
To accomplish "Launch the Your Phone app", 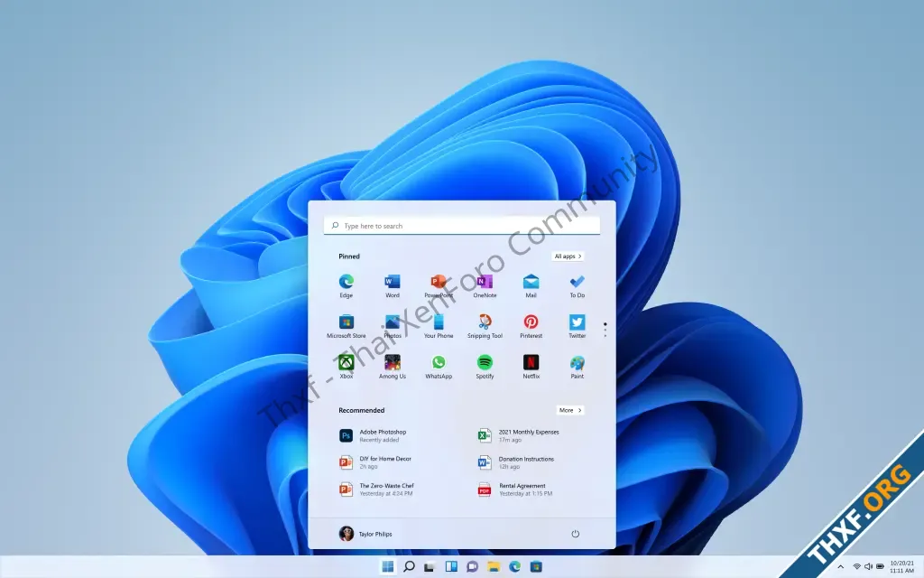I will point(439,327).
